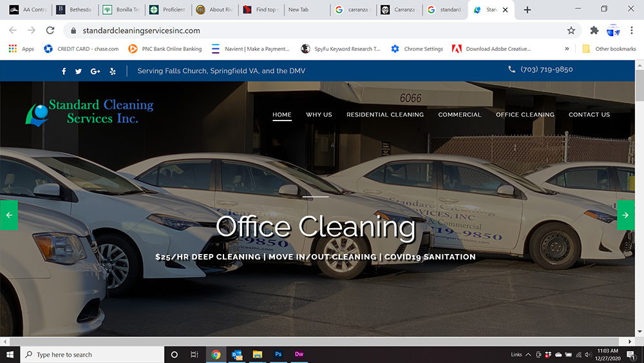The width and height of the screenshot is (644, 363).
Task: Open Download Adobe Creative bookmark
Action: coord(491,49)
